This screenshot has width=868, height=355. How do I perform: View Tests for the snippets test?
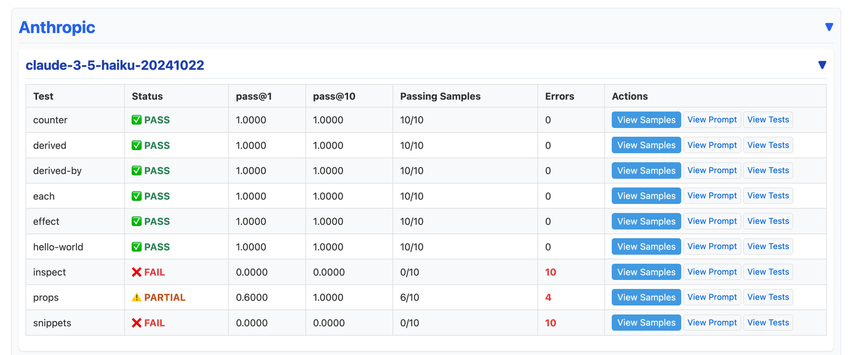click(768, 323)
